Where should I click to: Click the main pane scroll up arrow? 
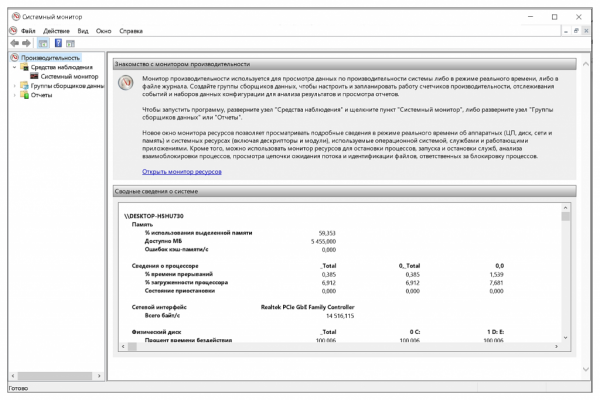tap(585, 64)
